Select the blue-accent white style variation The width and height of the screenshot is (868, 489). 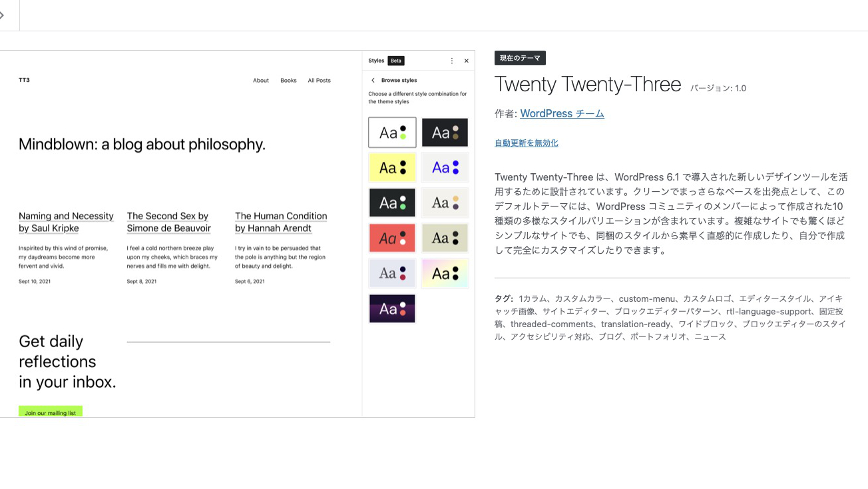pyautogui.click(x=445, y=167)
